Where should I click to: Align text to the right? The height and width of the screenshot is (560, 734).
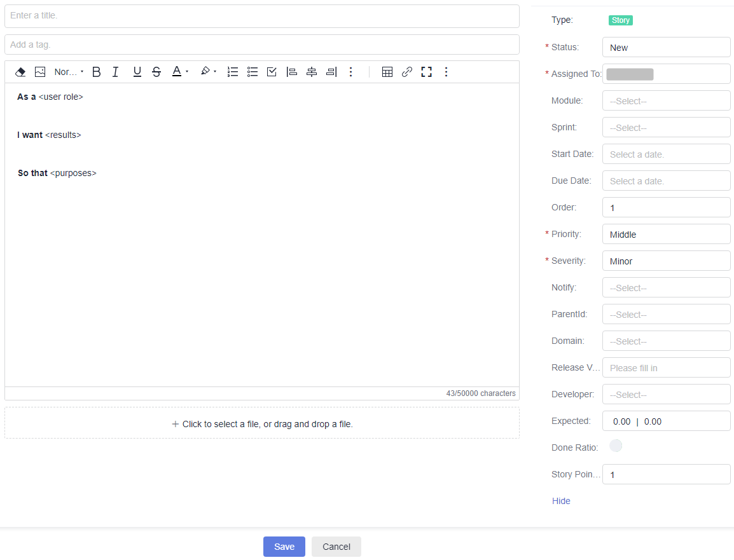tap(331, 72)
